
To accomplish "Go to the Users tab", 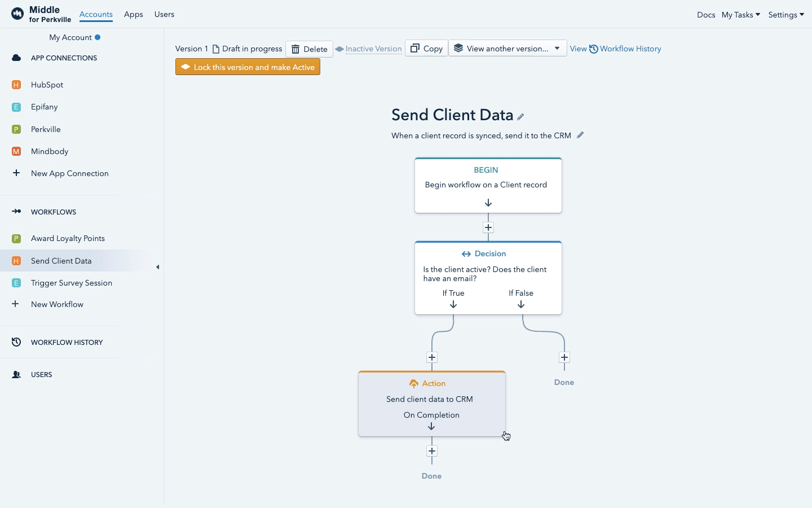I will coord(164,14).
